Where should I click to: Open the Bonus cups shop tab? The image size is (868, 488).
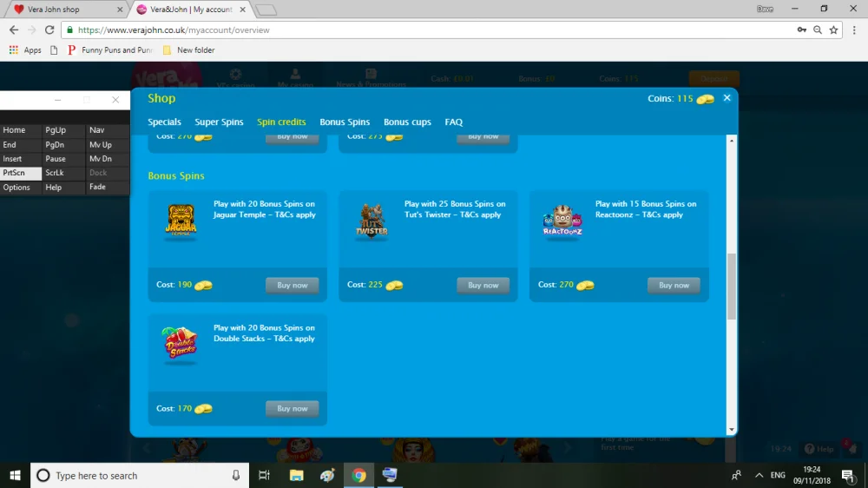click(407, 122)
